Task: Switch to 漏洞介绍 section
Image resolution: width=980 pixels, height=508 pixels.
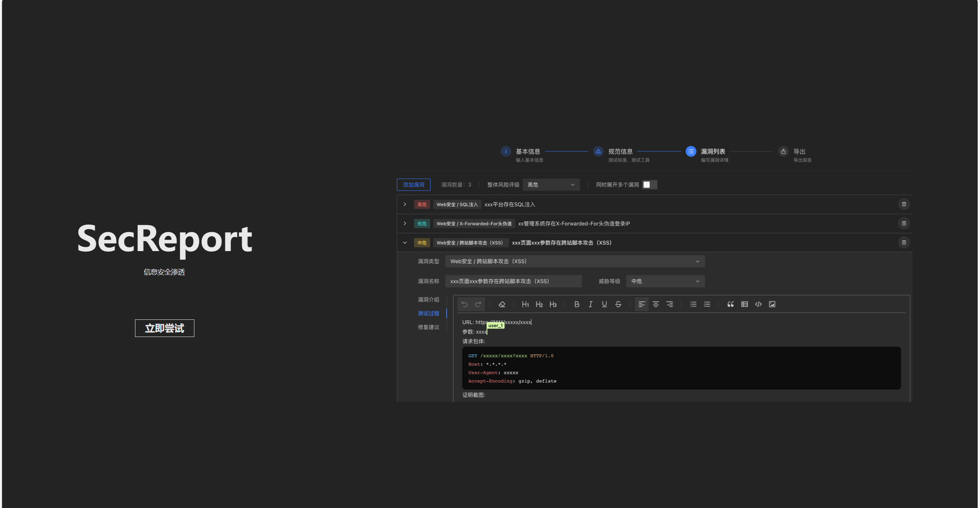Action: pos(429,299)
